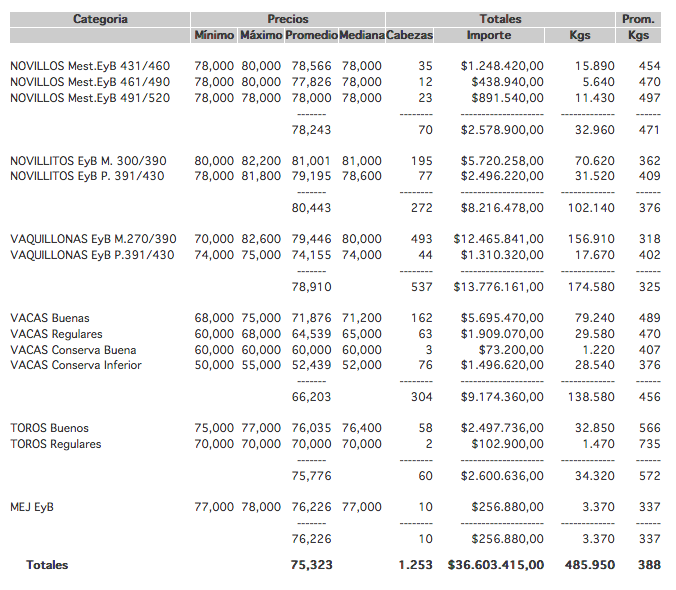Click the VACAS subtotal importe $9.174.360,00

502,397
